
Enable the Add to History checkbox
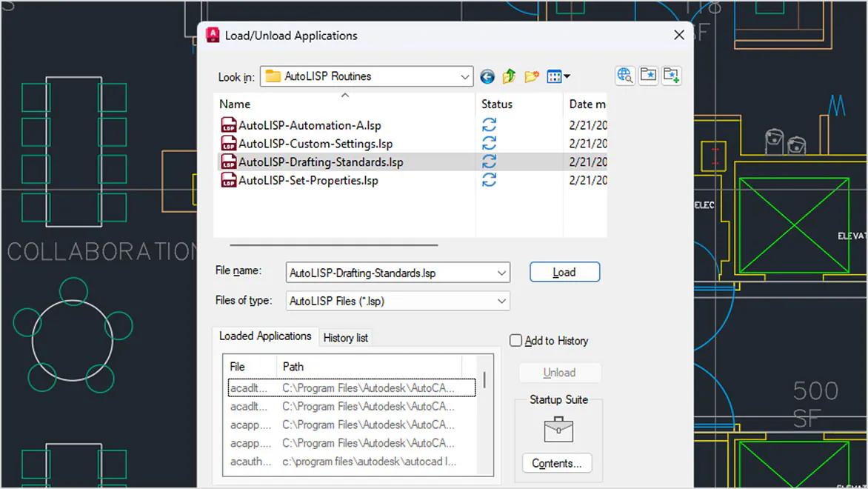pos(516,341)
